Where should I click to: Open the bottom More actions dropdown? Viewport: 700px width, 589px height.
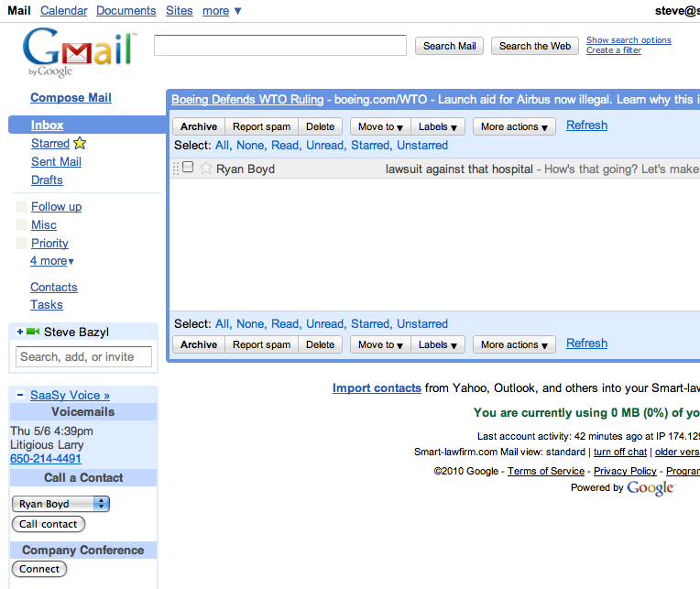(x=514, y=344)
